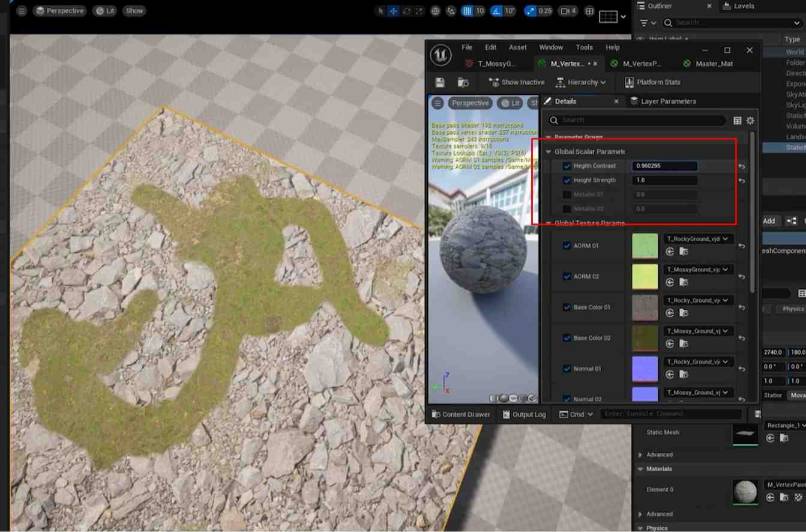Reset Base Color 02 texture to default
This screenshot has height=532, width=806.
coord(741,339)
